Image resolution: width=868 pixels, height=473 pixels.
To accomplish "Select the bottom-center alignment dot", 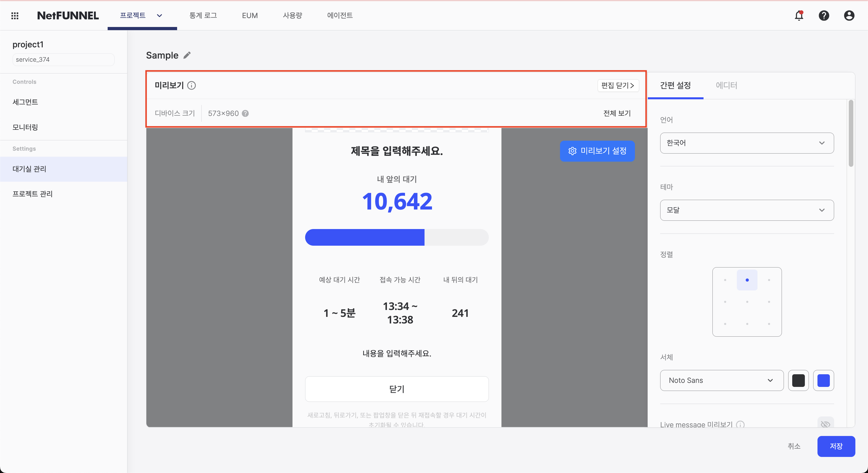I will pos(747,324).
